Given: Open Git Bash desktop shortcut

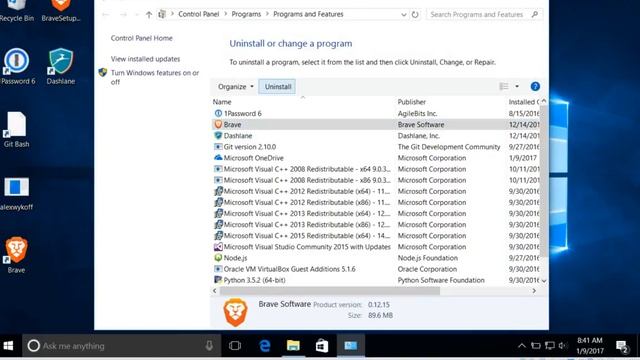Looking at the screenshot, I should coord(16,129).
